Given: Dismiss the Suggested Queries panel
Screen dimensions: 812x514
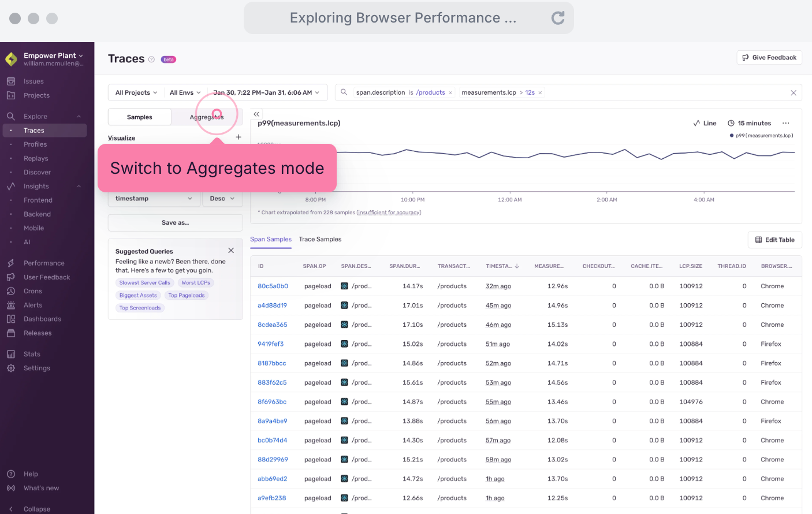Looking at the screenshot, I should tap(231, 251).
